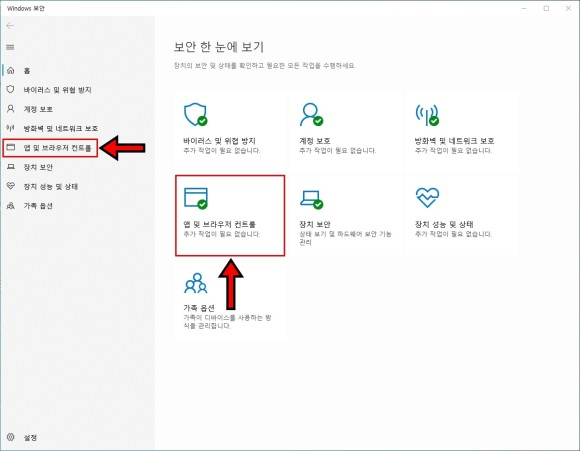Click the virus protection shield sidebar icon
Viewport: 580px width, 451px height.
click(11, 89)
